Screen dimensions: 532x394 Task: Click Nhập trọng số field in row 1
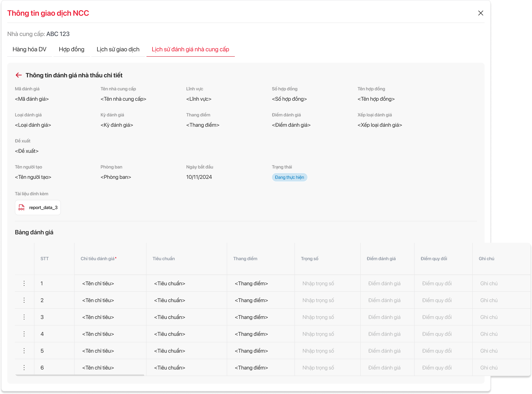click(318, 283)
